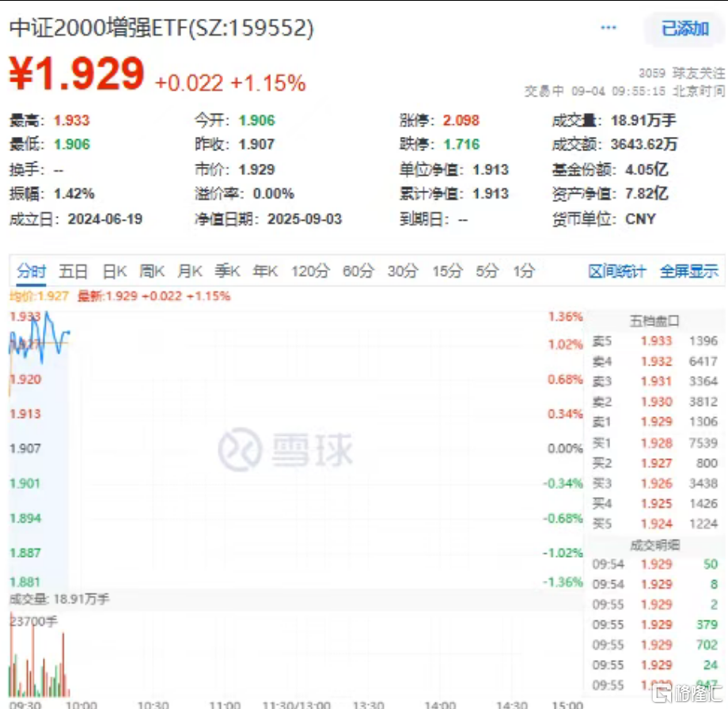Click the 均价:1.927 label above chart
This screenshot has width=728, height=709.
click(x=39, y=296)
